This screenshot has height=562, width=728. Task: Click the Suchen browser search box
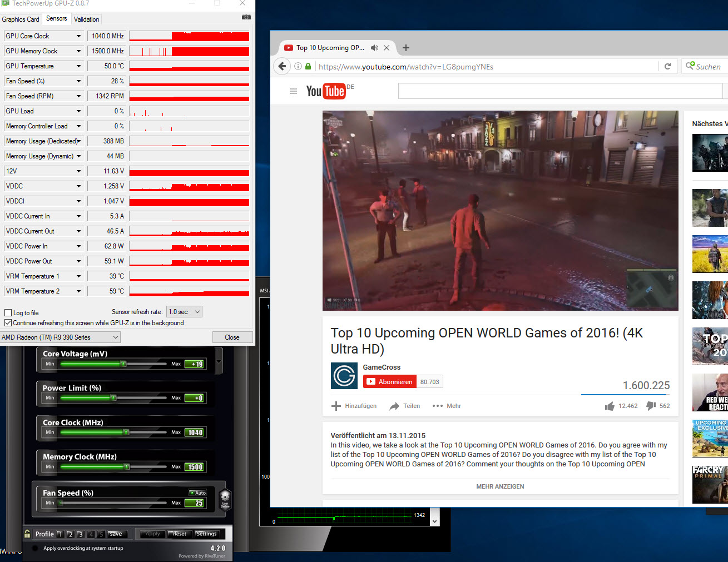[705, 67]
